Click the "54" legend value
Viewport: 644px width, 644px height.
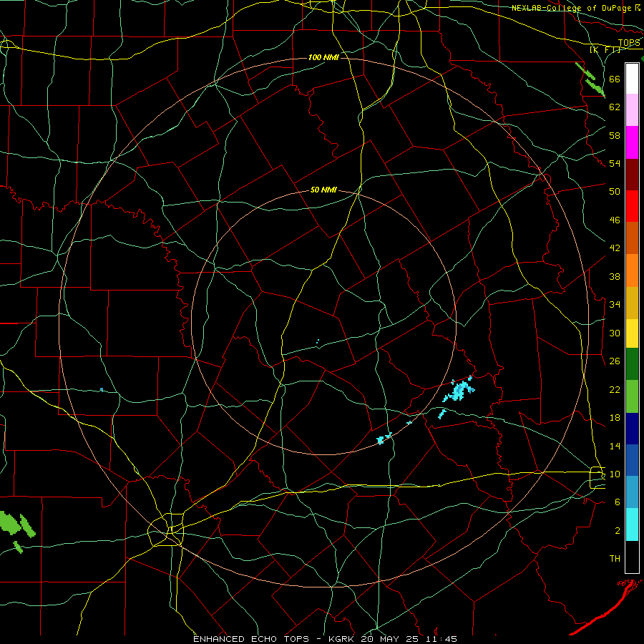[x=615, y=163]
